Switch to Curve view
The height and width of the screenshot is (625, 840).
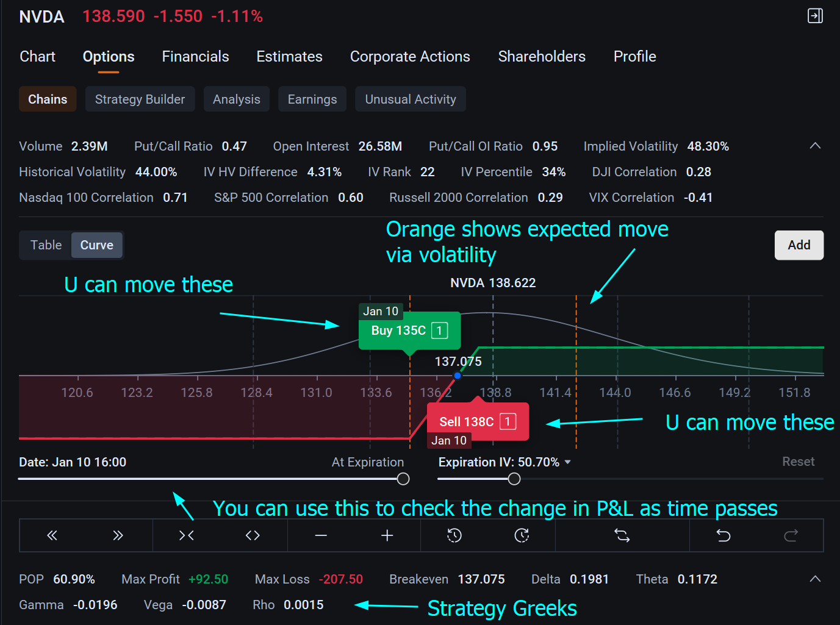pyautogui.click(x=97, y=245)
